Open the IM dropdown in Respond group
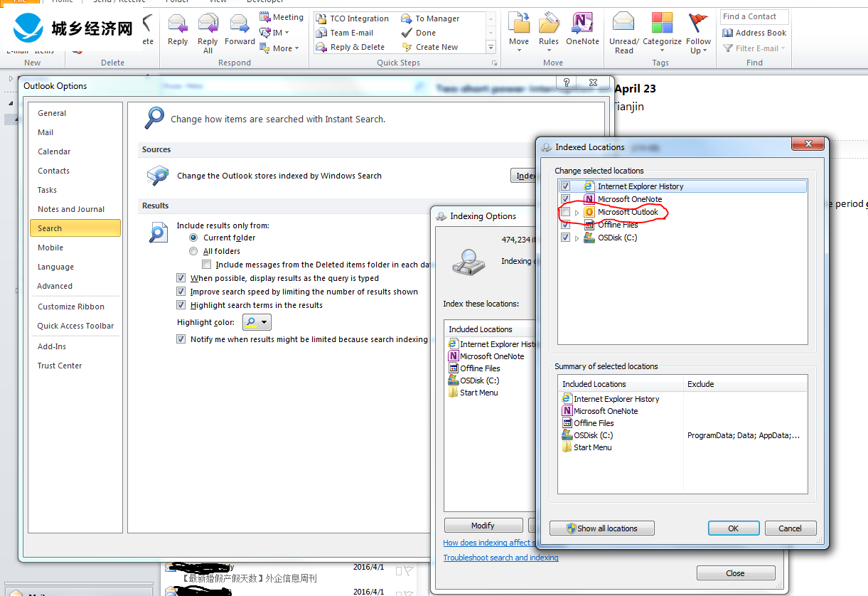Screen dimensions: 868x596 pyautogui.click(x=275, y=33)
